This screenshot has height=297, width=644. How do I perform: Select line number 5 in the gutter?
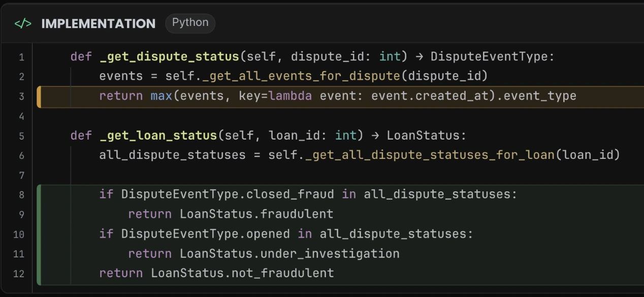coord(21,136)
